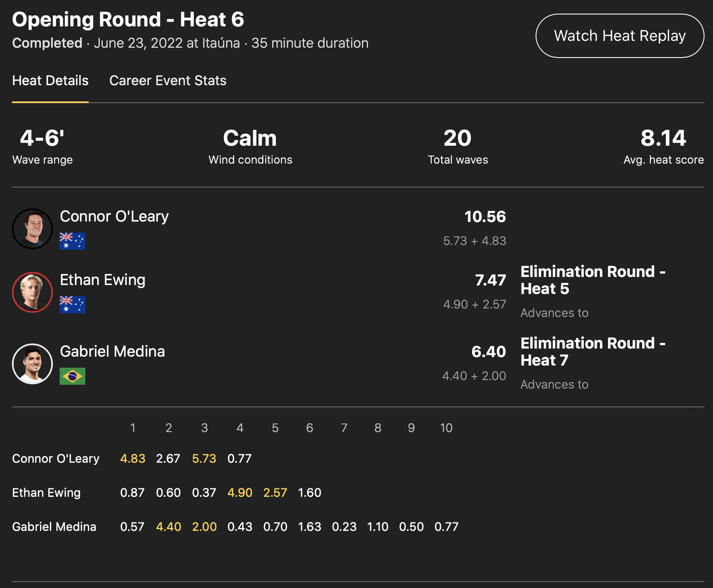Click the Australian flag under Ethan Ewing
The image size is (713, 588).
point(72,305)
